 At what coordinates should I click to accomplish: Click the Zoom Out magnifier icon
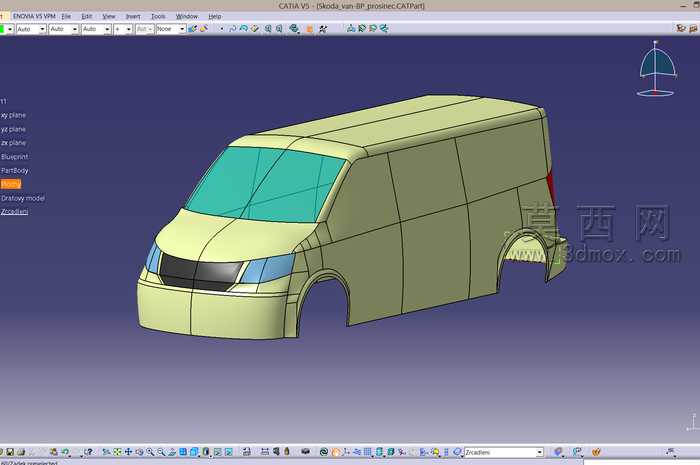point(161,452)
